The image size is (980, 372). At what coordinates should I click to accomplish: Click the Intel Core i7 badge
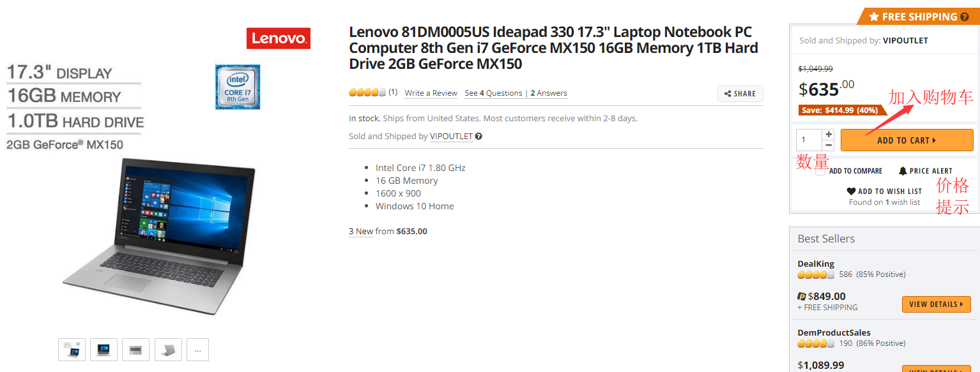tap(238, 87)
